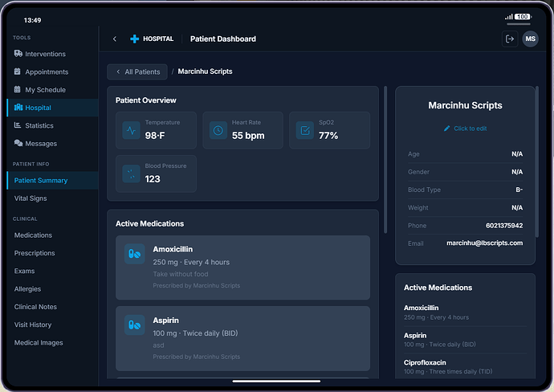Click the blue hospital cross logo
This screenshot has height=392, width=554.
pos(134,39)
